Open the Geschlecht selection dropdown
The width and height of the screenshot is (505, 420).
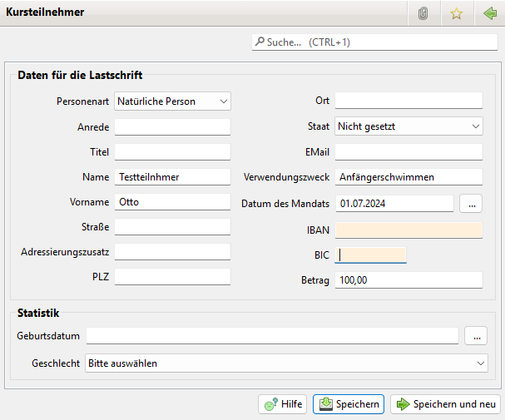tap(287, 363)
